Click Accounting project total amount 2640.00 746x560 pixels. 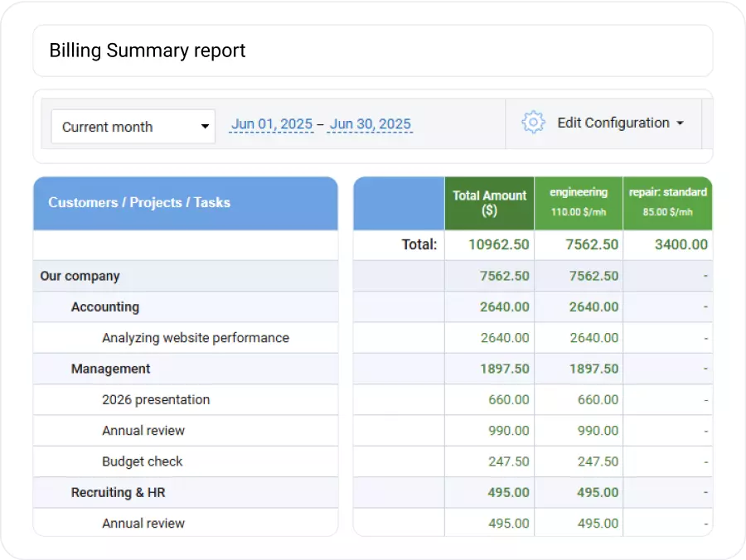click(504, 307)
